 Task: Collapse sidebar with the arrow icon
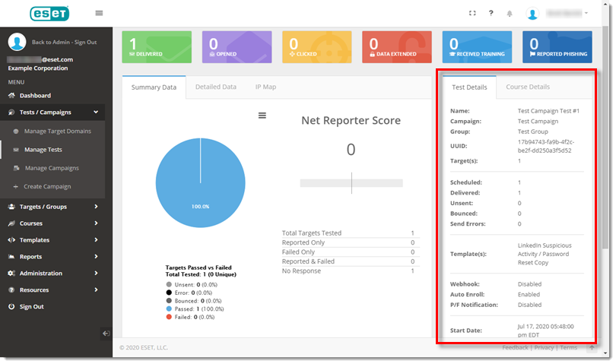pyautogui.click(x=106, y=334)
